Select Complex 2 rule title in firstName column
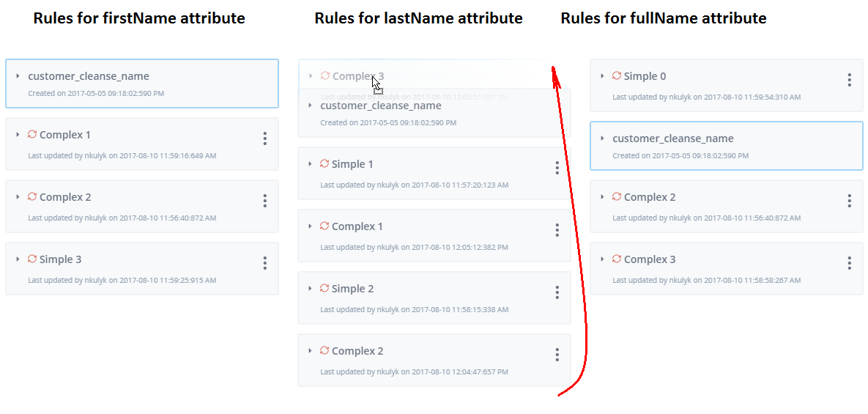 pos(65,197)
